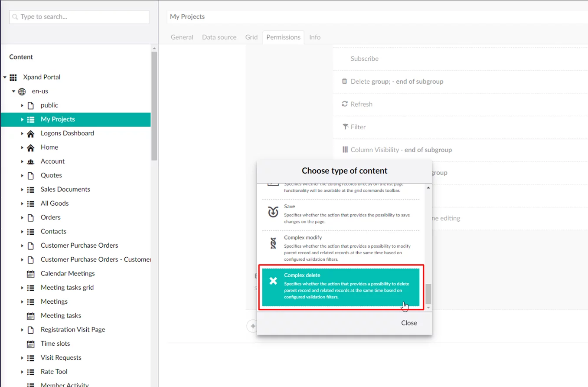The height and width of the screenshot is (387, 588).
Task: Click the Complex modify DNA icon
Action: (273, 243)
